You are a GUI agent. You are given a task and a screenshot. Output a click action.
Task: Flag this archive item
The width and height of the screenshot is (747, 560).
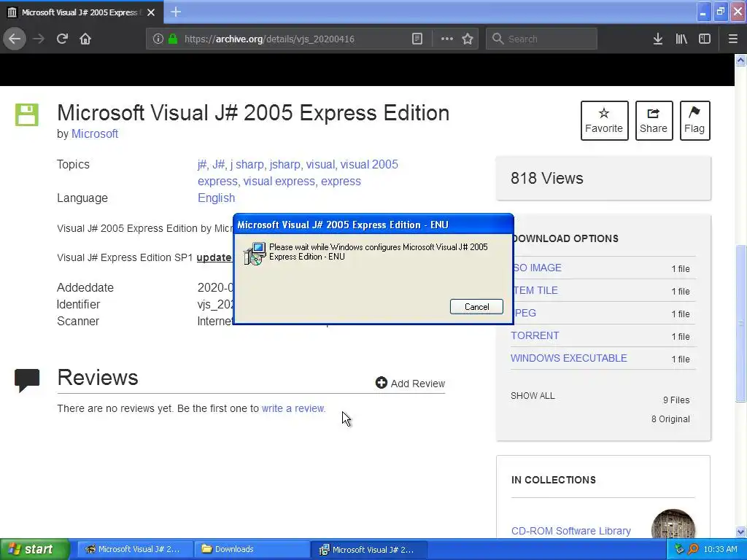[x=694, y=120]
